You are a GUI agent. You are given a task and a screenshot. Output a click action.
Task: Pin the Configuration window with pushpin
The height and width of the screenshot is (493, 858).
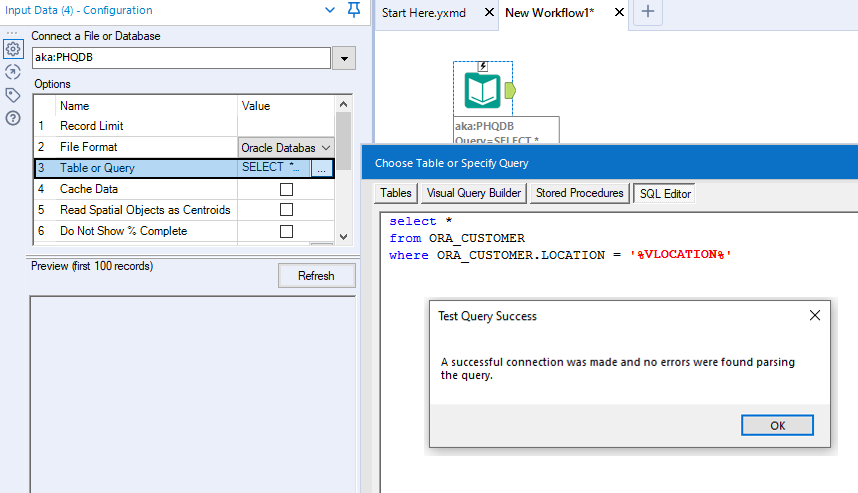point(354,10)
